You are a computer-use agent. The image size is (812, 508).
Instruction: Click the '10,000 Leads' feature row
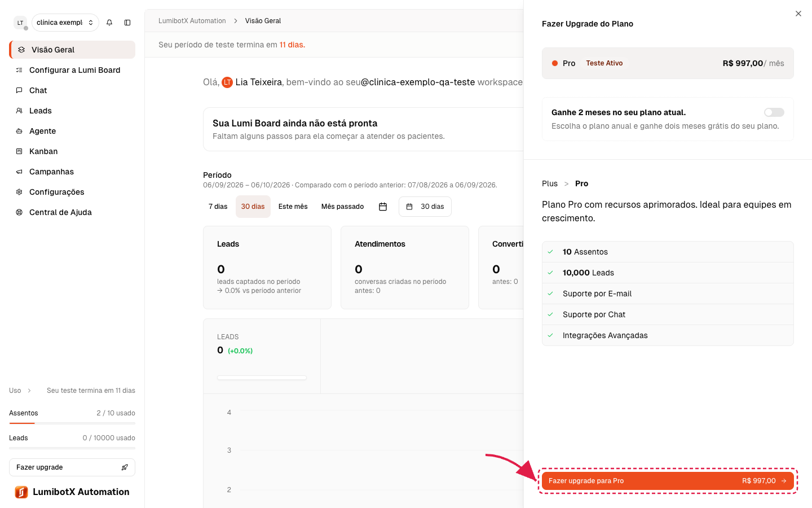668,273
